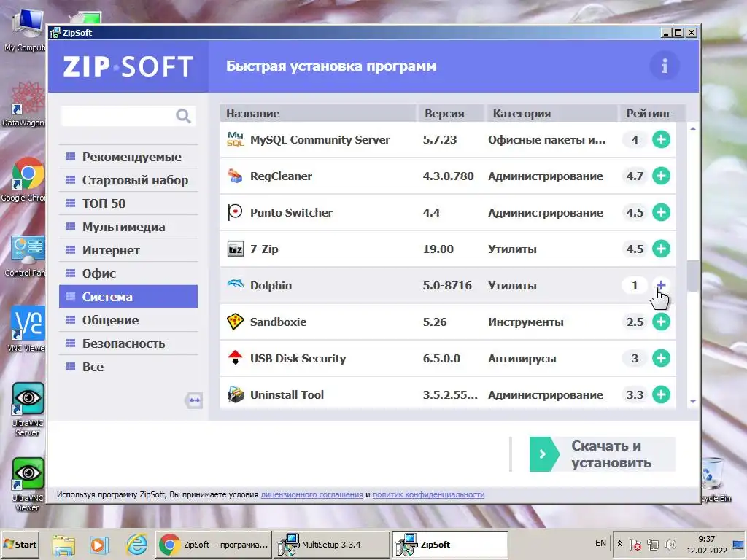Add MySQL Community Server with plus button
The image size is (747, 560).
coord(661,139)
